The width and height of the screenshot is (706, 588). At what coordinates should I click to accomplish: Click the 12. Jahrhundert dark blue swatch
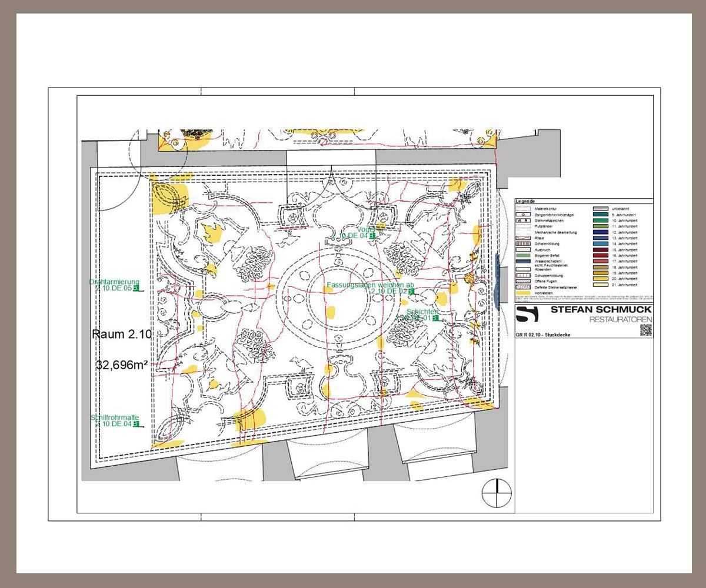point(601,232)
